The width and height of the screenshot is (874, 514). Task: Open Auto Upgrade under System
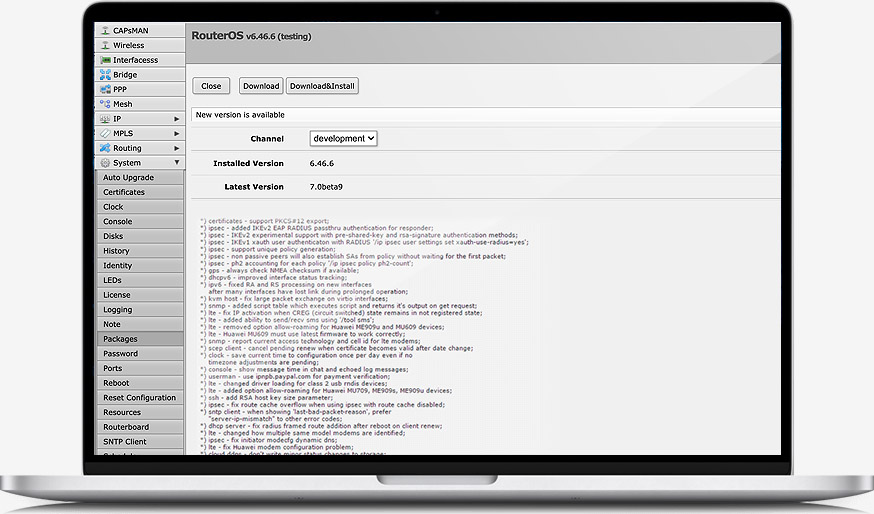[140, 177]
